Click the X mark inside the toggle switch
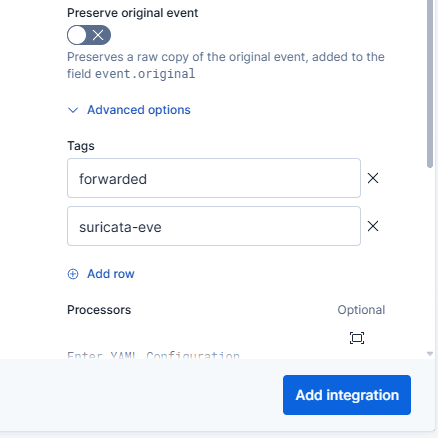This screenshot has height=438, width=438. 98,35
